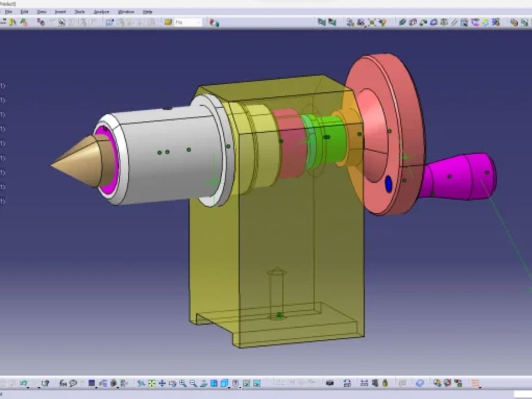Select the Coincidence Constraint tool

click(403, 21)
